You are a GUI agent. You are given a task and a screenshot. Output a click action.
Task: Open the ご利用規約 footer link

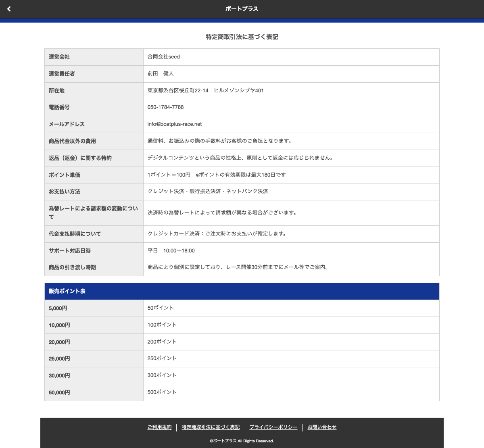pos(160,427)
